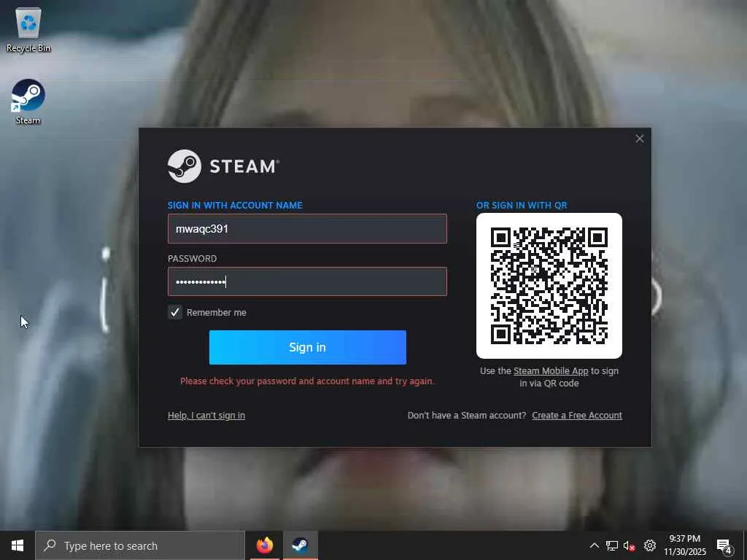
Task: Click the 'OR SIGN IN WITH QR' heading
Action: click(522, 205)
